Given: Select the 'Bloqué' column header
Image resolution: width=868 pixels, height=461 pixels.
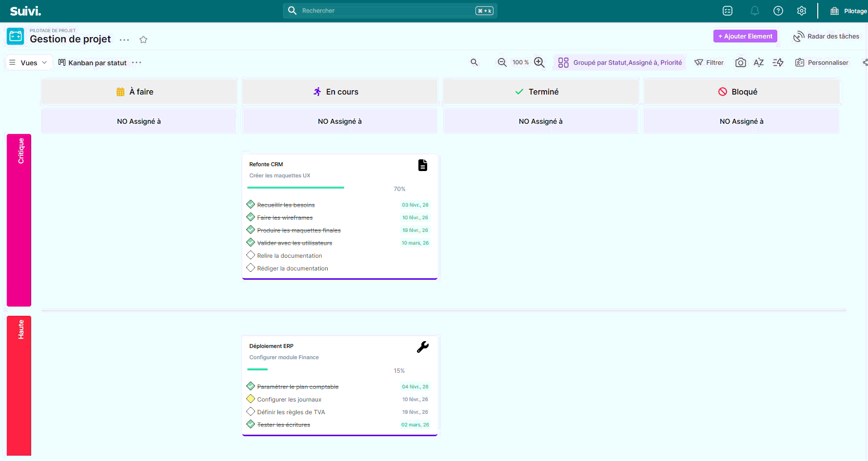Looking at the screenshot, I should (742, 92).
